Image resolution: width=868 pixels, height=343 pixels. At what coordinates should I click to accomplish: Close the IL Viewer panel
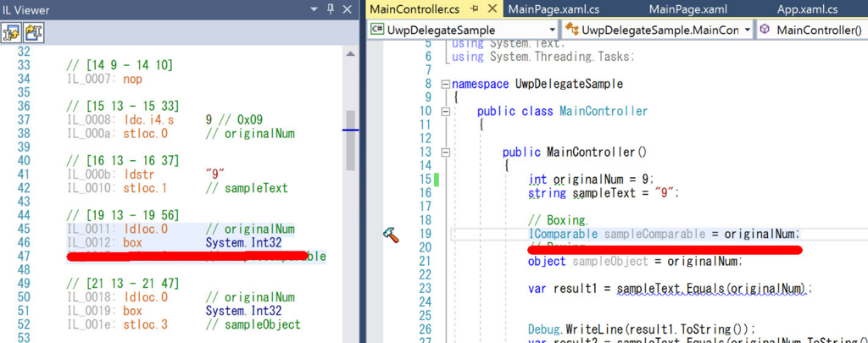[x=347, y=9]
